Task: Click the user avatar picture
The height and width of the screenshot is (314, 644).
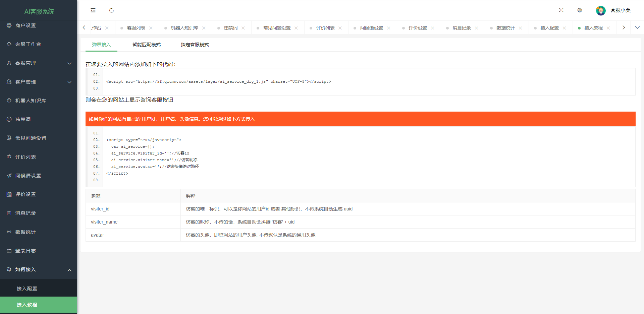Action: [601, 10]
